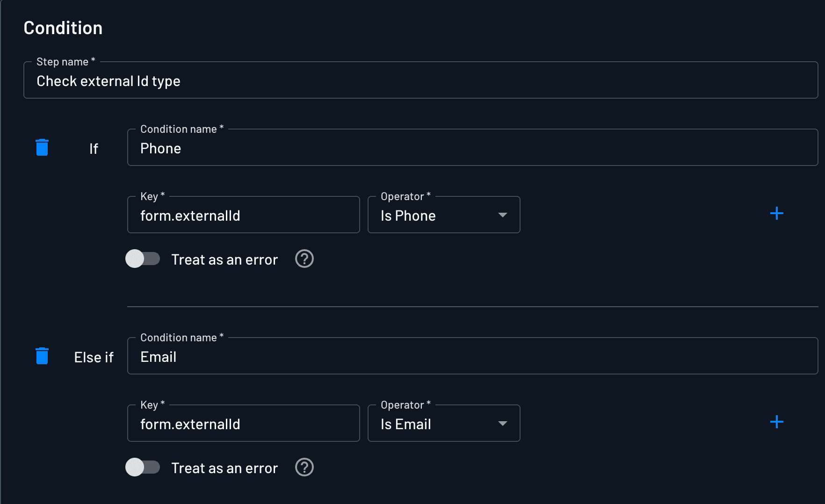
Task: Click the Treat as an error text under Email
Action: [224, 468]
